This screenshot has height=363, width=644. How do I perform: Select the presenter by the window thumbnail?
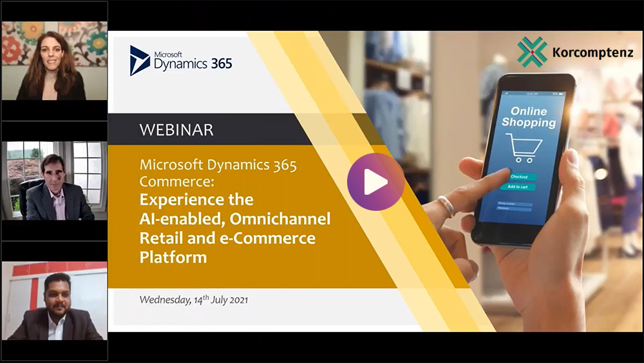pyautogui.click(x=55, y=181)
